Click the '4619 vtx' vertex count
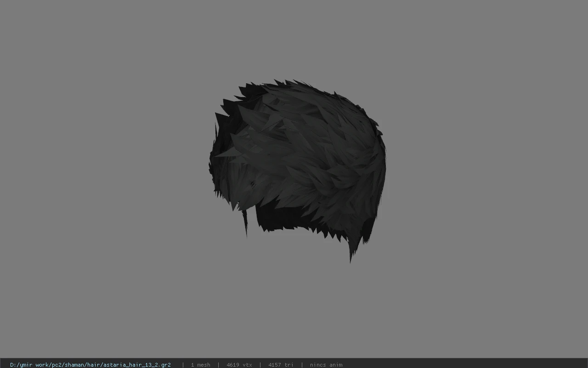Screen dimensions: 588x368 click(x=239, y=365)
